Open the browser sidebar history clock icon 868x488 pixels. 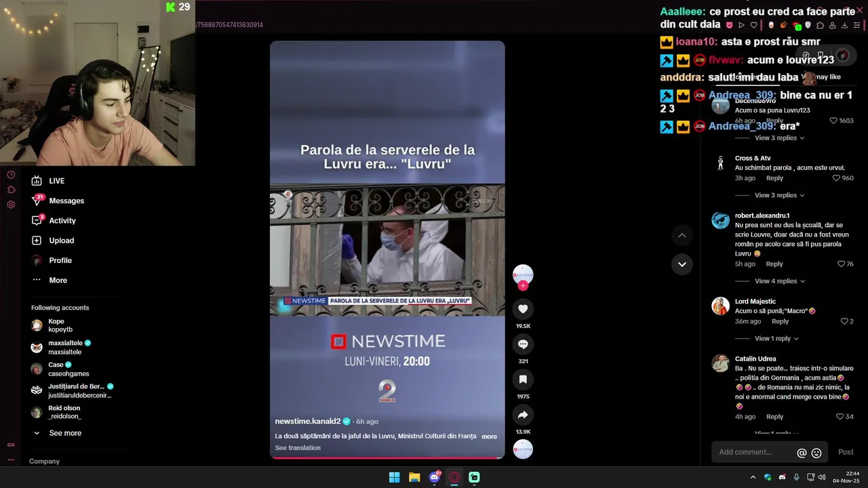point(11,175)
